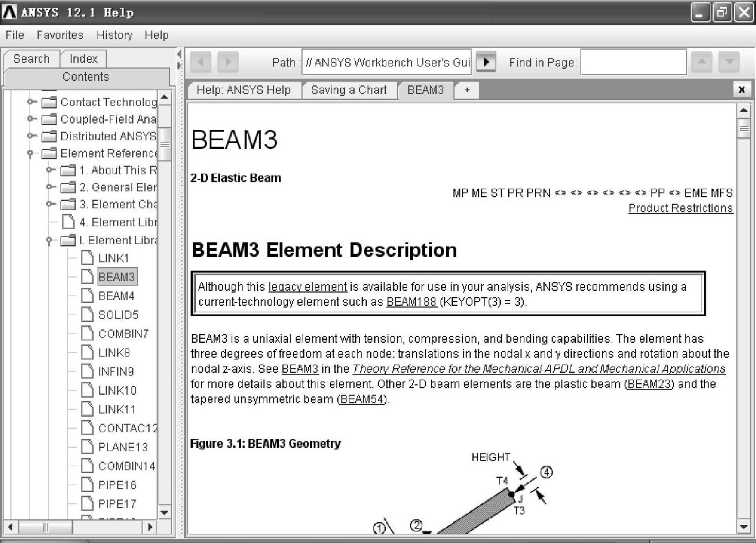Click the PLANE13 page icon
The image size is (756, 543).
click(x=87, y=447)
